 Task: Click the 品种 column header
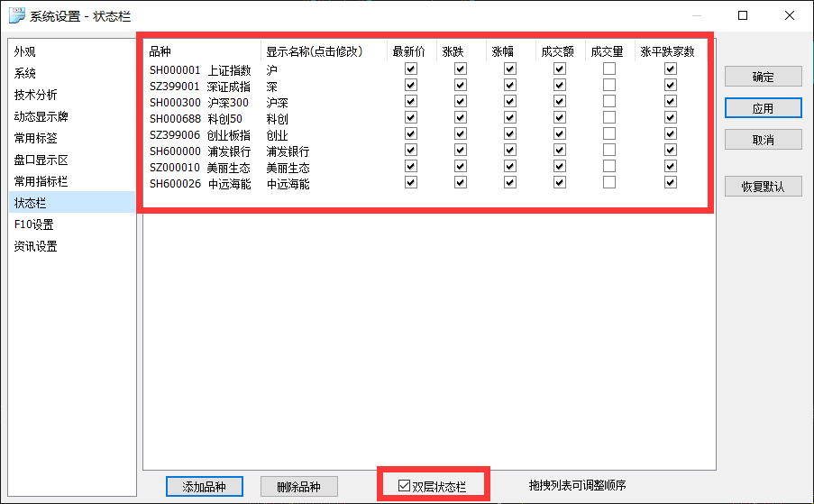coord(202,51)
